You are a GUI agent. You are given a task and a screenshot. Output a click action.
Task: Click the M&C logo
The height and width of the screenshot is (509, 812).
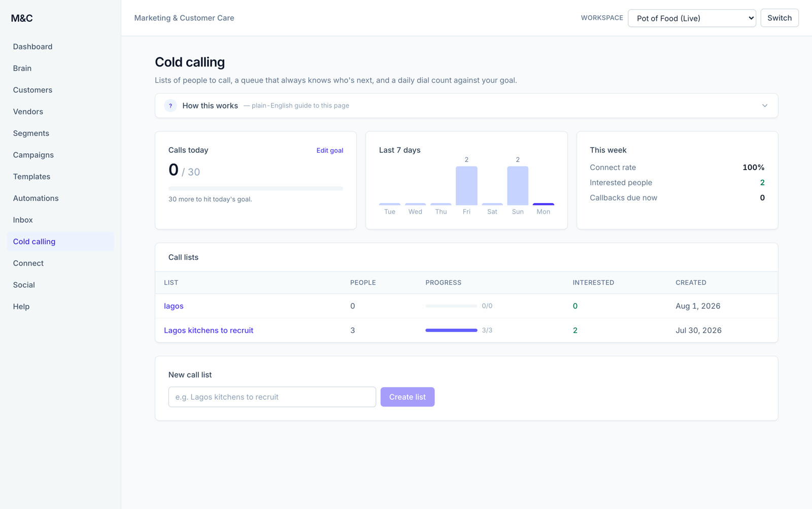point(22,18)
